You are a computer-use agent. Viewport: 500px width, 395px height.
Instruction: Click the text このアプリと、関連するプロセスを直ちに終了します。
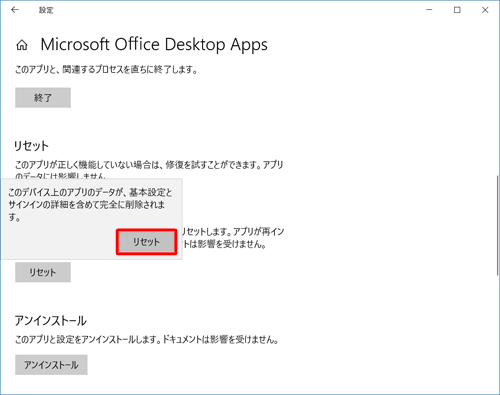106,70
